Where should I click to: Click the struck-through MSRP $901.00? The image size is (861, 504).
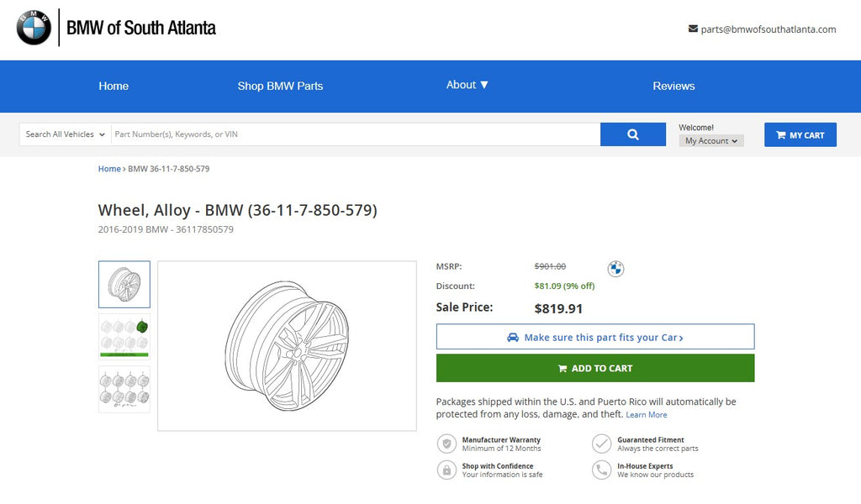click(550, 266)
